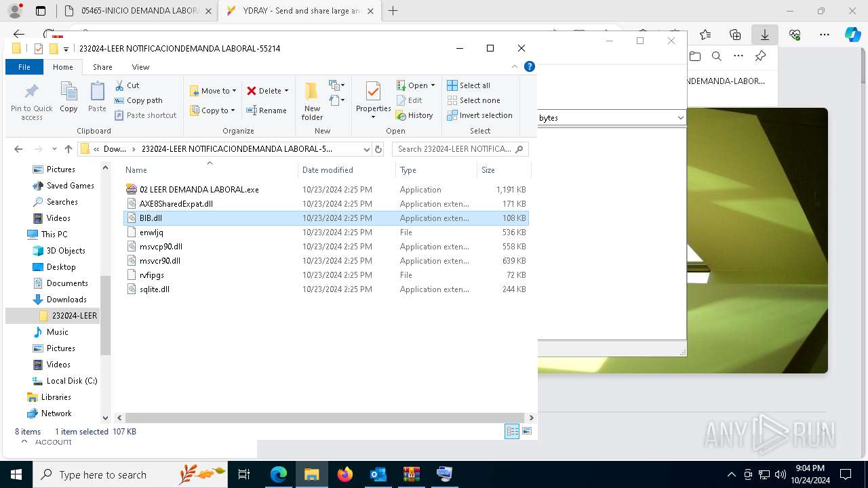Open WinRAR from taskbar
868x488 pixels.
(411, 474)
